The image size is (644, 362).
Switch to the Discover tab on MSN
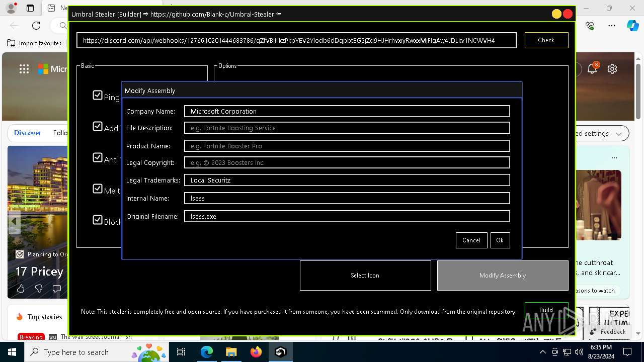28,133
